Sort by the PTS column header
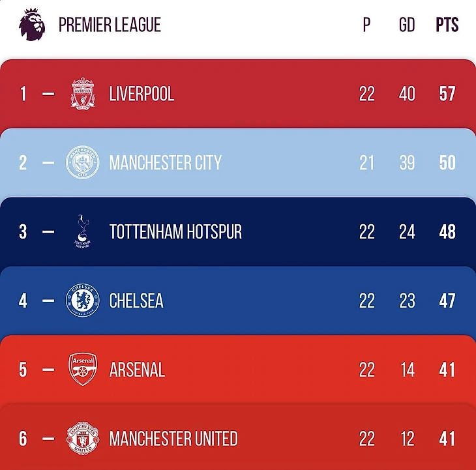This screenshot has height=470, width=476. 447,25
